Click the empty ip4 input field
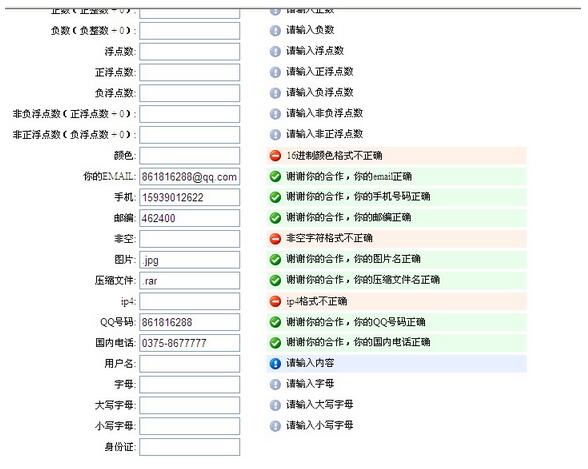Image resolution: width=588 pixels, height=469 pixels. (189, 301)
